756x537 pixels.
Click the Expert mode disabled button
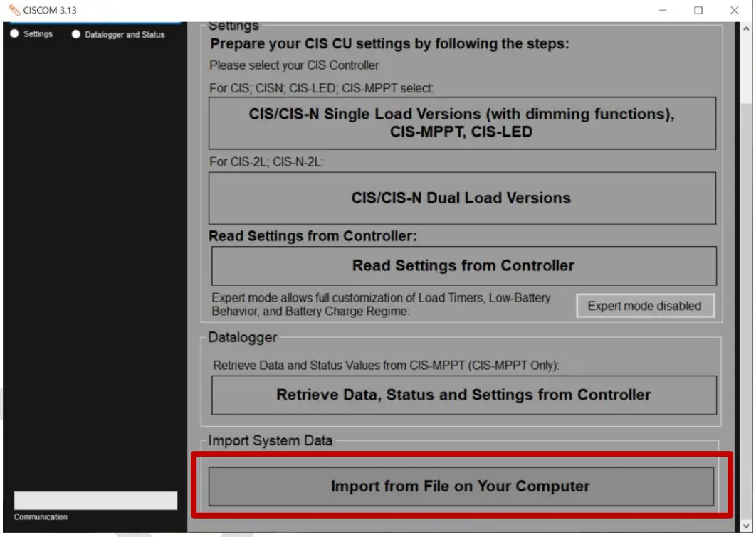click(645, 305)
